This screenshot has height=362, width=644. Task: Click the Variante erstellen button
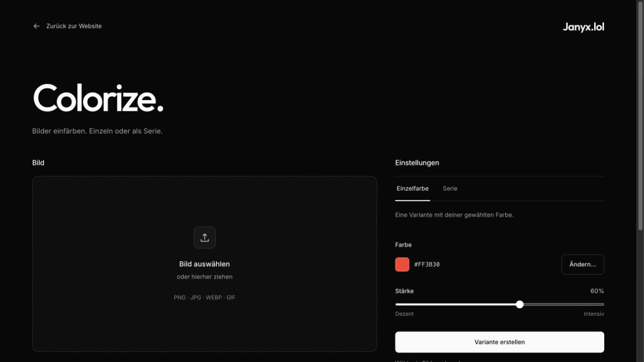tap(499, 342)
